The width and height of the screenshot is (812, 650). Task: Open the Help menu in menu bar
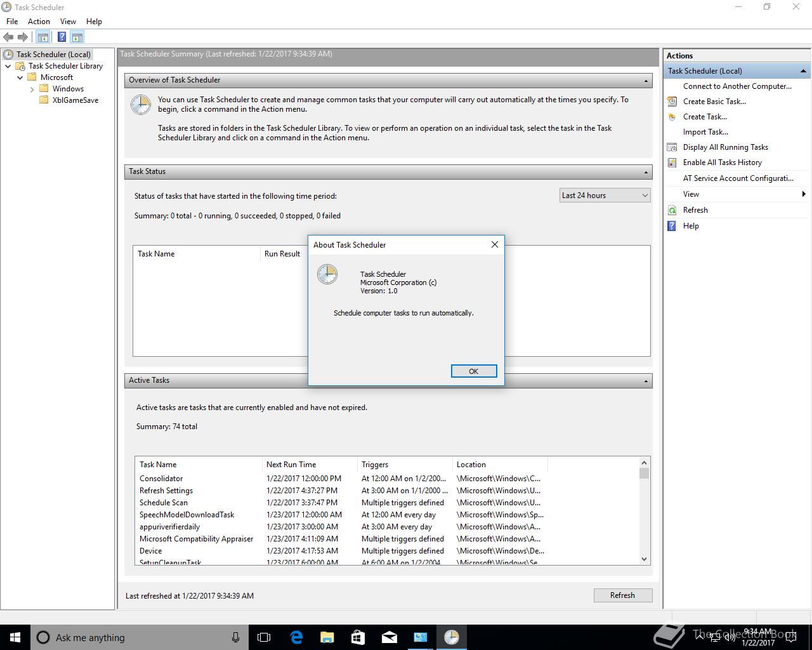click(x=94, y=22)
